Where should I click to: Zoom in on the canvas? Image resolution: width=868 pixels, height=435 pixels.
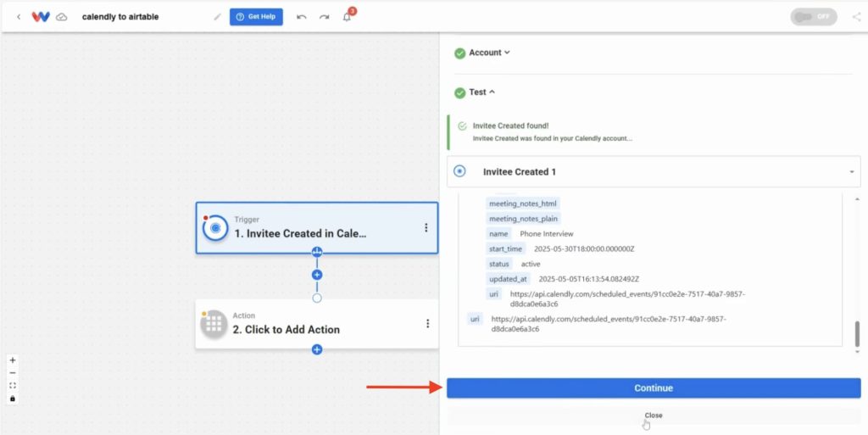coord(13,360)
